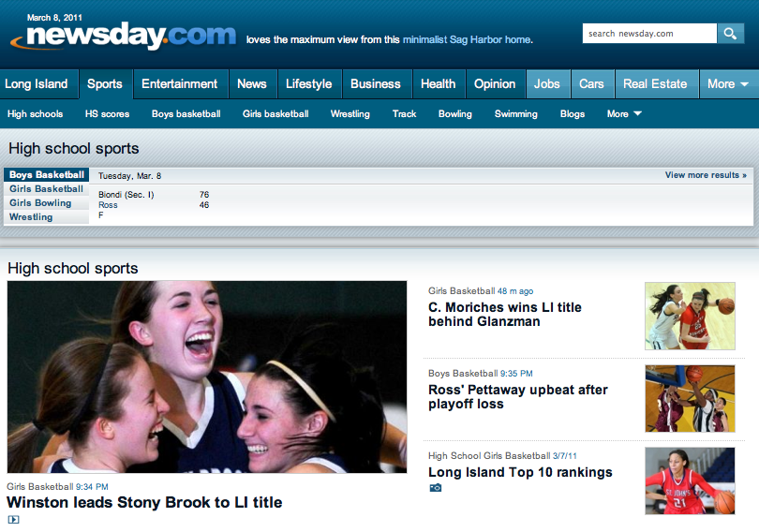Open the More dropdown in sports subnavigation
759x532 pixels.
(x=624, y=114)
